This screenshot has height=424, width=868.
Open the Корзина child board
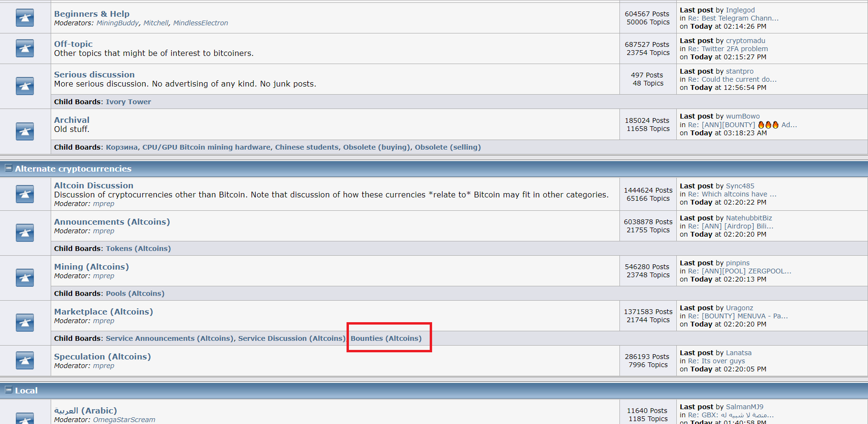click(121, 147)
